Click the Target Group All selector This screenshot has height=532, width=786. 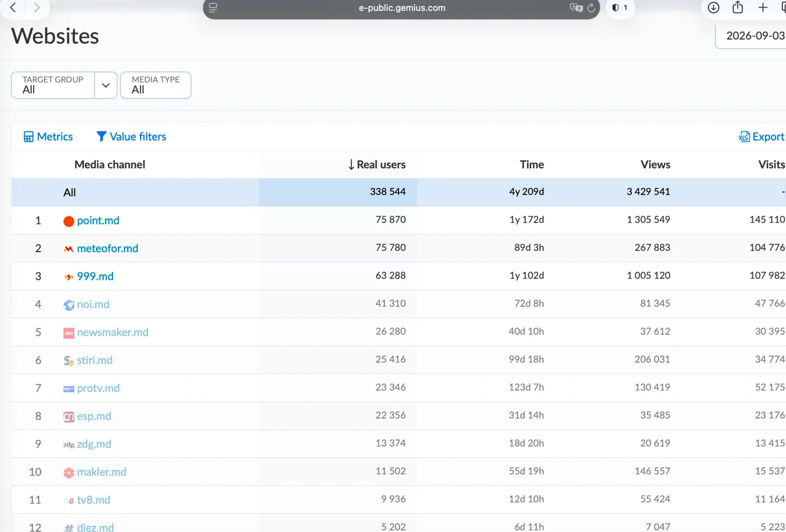click(53, 85)
